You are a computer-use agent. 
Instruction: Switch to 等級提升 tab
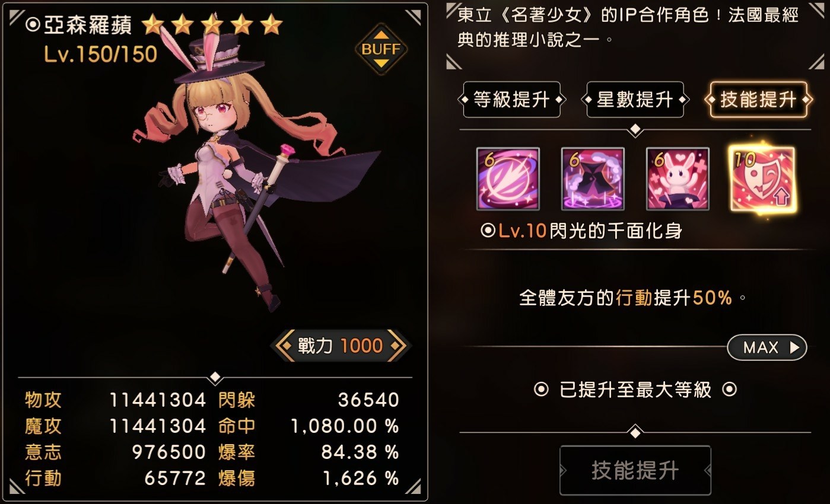point(511,100)
